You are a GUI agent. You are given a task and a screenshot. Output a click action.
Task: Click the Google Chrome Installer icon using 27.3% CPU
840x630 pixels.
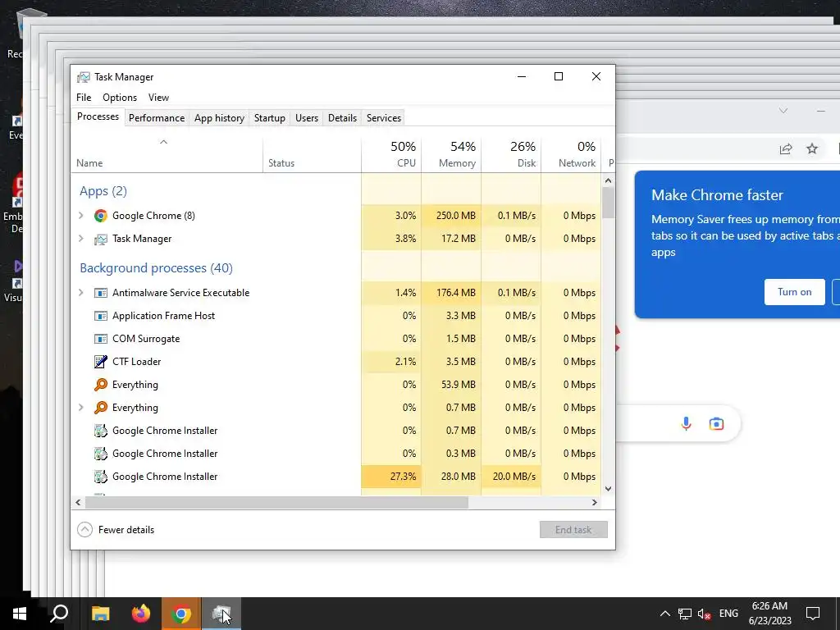[x=100, y=477]
